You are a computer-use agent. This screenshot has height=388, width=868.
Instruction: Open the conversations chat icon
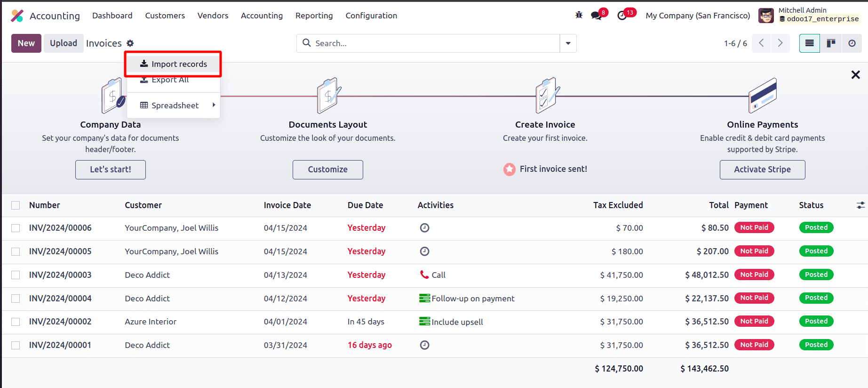pos(597,16)
